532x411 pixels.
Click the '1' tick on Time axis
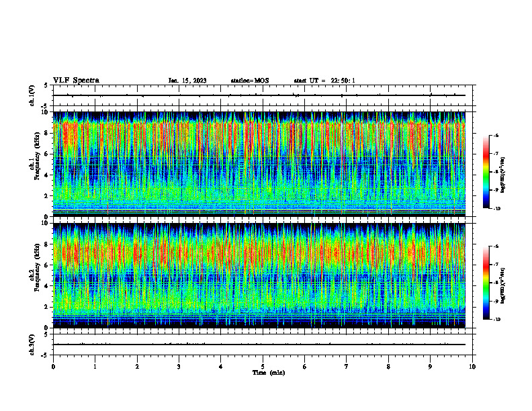[x=95, y=367]
